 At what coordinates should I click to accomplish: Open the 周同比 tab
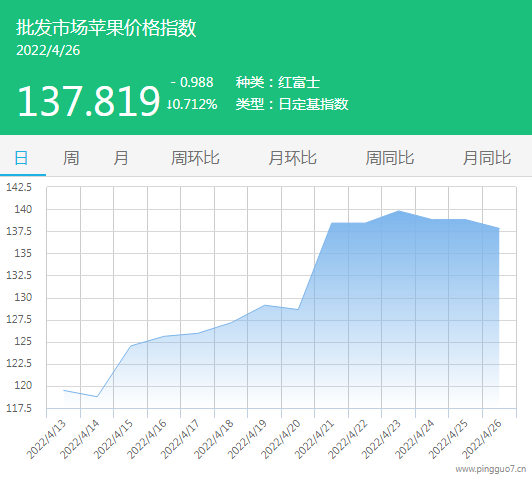[390, 158]
